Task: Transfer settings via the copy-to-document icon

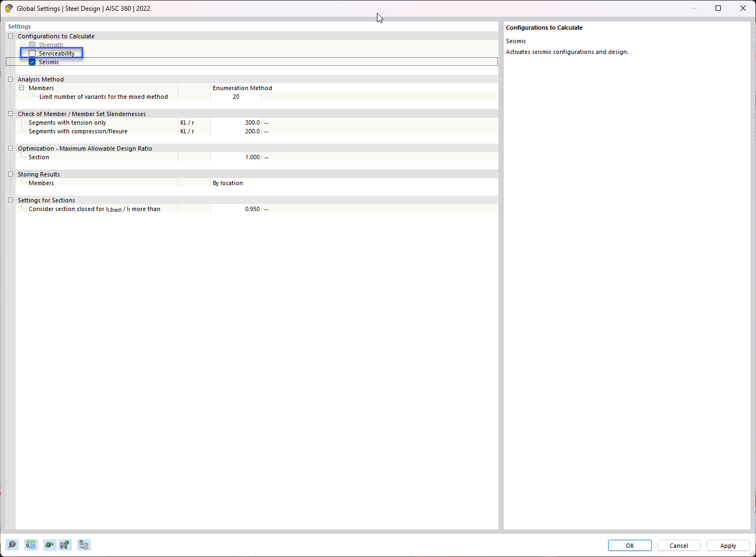Action: click(x=84, y=545)
